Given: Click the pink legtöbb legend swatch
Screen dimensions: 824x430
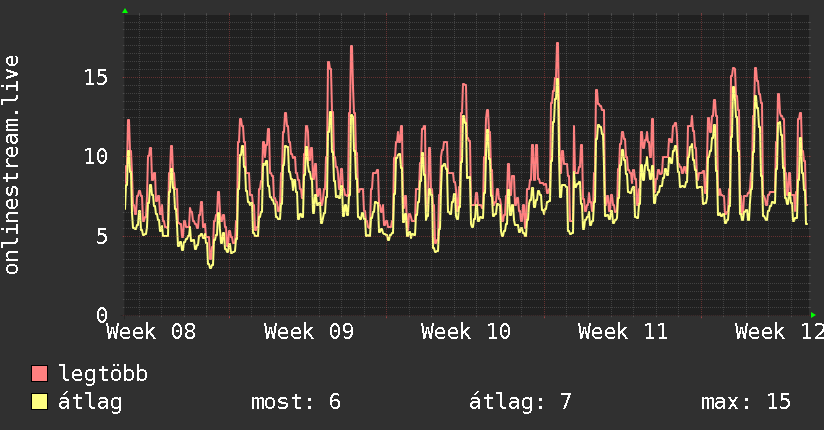Looking at the screenshot, I should click(39, 374).
